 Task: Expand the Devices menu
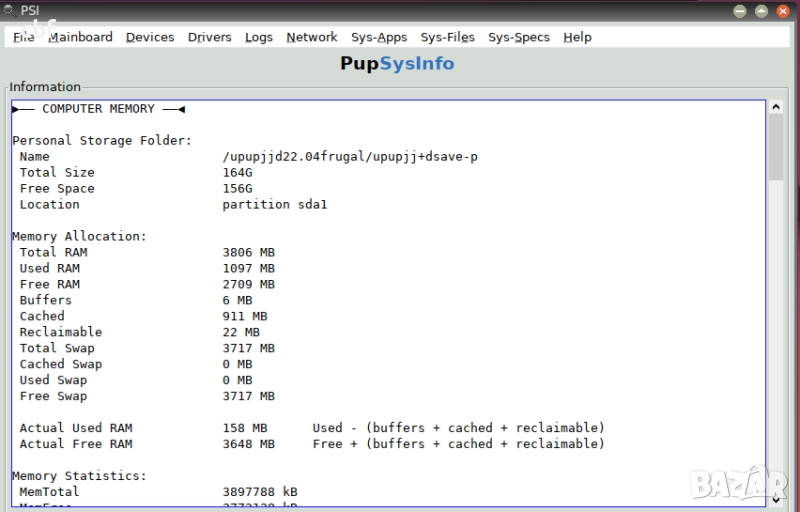[x=150, y=37]
